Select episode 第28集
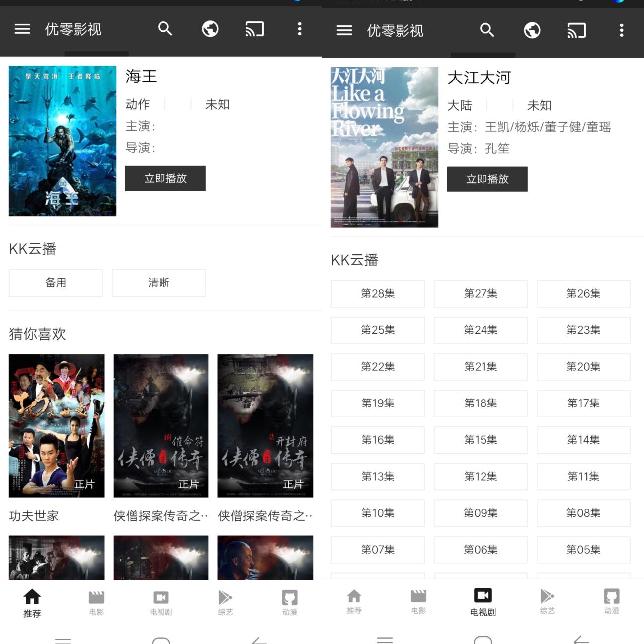Image resolution: width=644 pixels, height=644 pixels. pos(378,294)
